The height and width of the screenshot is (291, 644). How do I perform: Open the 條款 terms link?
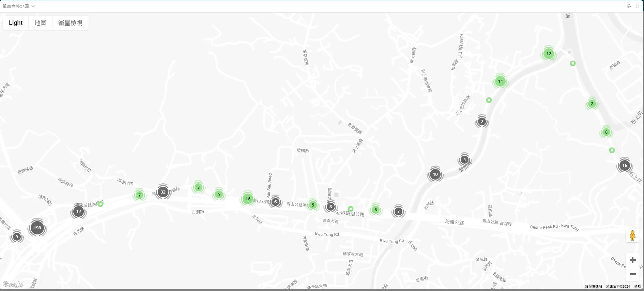point(637,287)
